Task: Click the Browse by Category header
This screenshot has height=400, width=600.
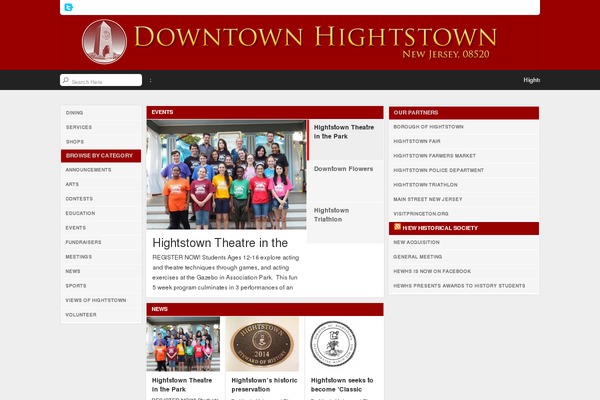Action: click(101, 156)
